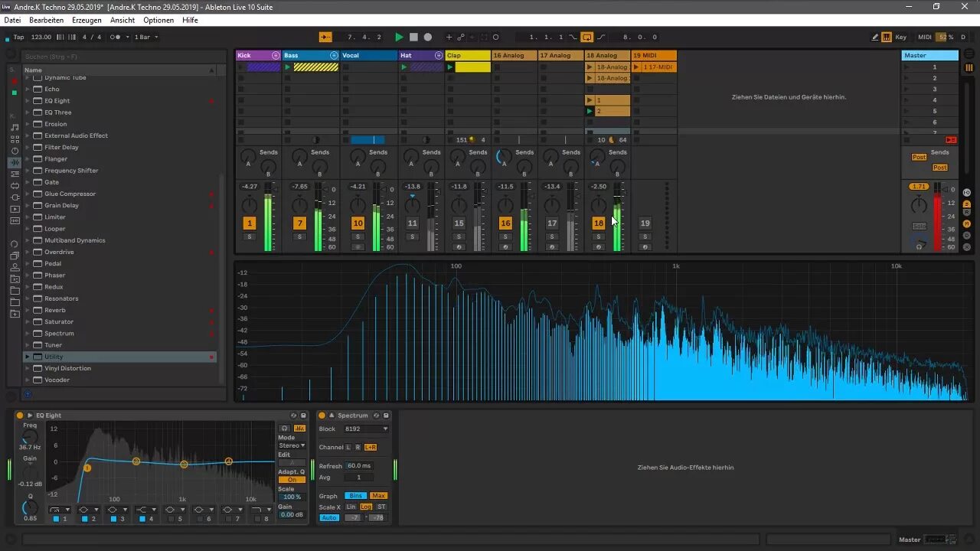Select MIDI Effects category icon in sidebar
This screenshot has width=980, height=551.
pyautogui.click(x=15, y=174)
